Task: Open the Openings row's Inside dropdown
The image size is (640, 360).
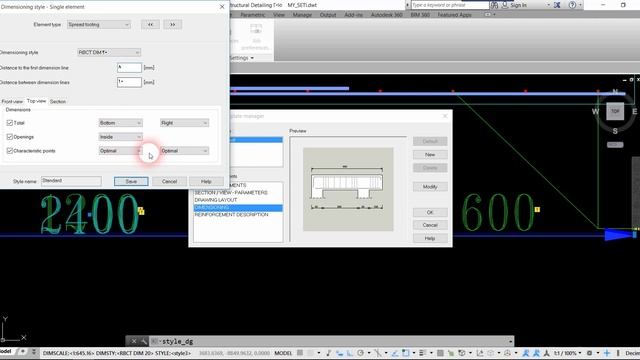Action: (120, 137)
